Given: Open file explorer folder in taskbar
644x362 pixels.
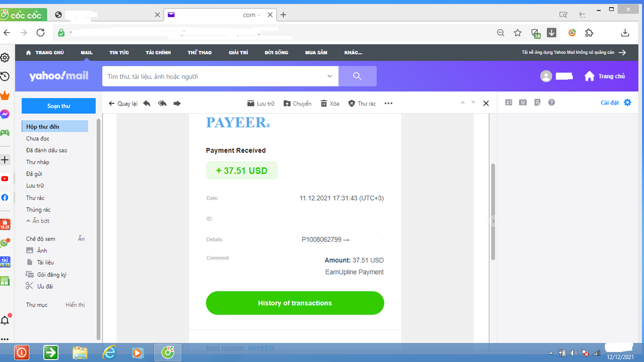Looking at the screenshot, I should (80, 352).
